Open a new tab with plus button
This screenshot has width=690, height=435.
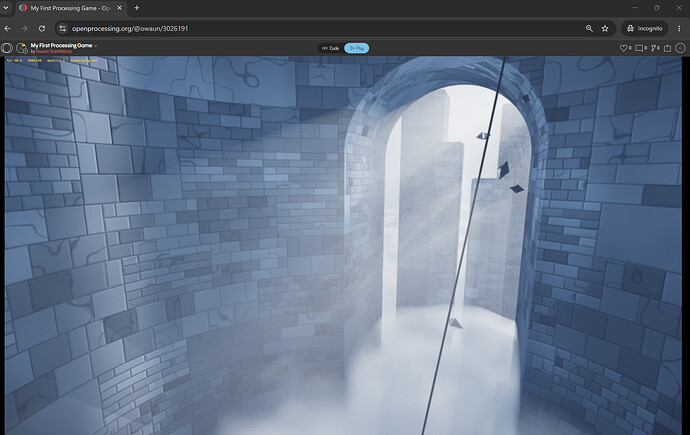click(x=136, y=7)
